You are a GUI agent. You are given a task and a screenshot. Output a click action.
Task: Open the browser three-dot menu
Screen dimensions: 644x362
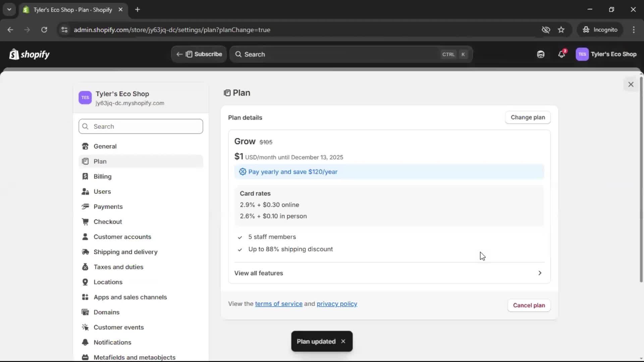point(634,30)
